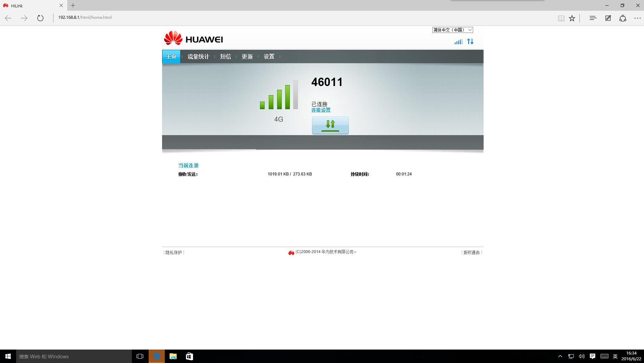The width and height of the screenshot is (644, 363).
Task: Click the (C)2006-2014 华为技术有限公司 copyright text
Action: coord(326,252)
